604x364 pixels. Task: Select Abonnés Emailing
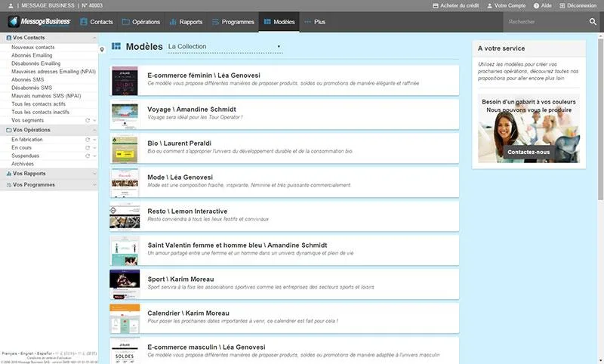click(x=32, y=55)
